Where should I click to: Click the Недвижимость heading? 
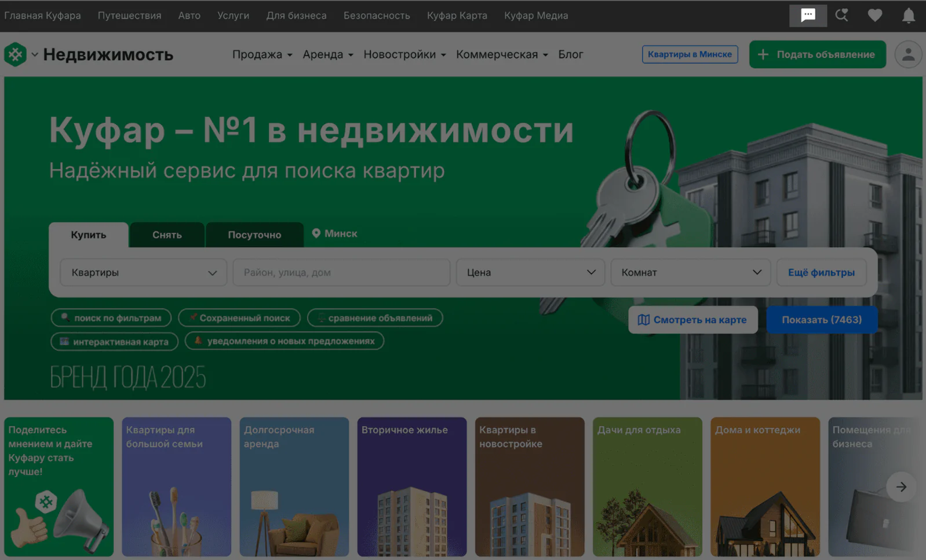tap(108, 54)
